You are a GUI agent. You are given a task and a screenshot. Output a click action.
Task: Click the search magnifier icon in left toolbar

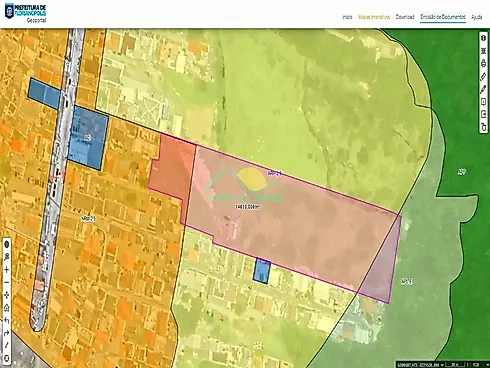click(6, 257)
